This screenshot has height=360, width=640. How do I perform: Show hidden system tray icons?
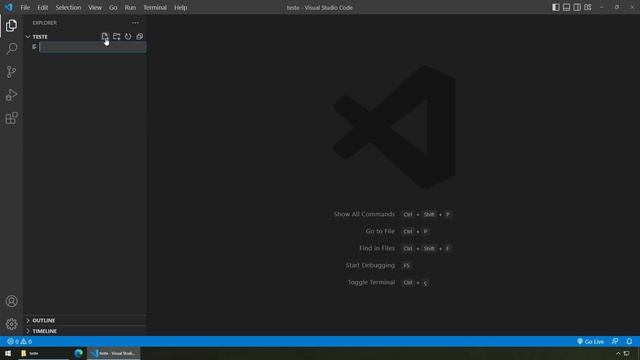618,353
